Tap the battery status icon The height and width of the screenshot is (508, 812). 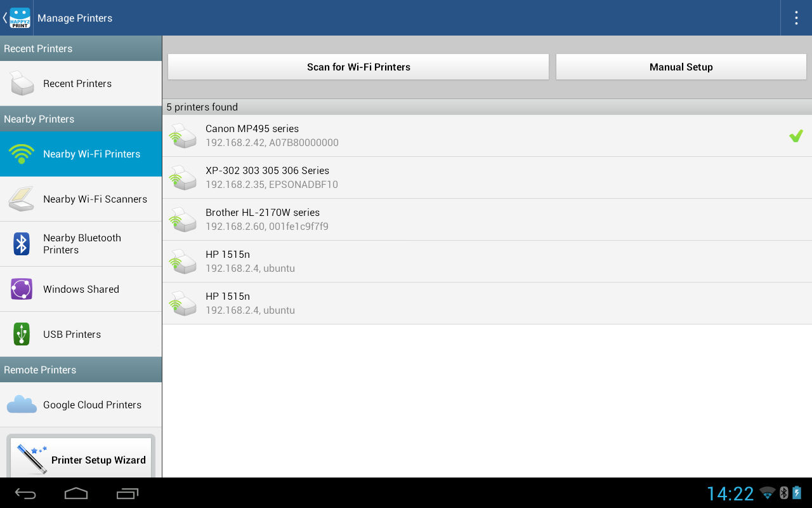click(x=797, y=493)
